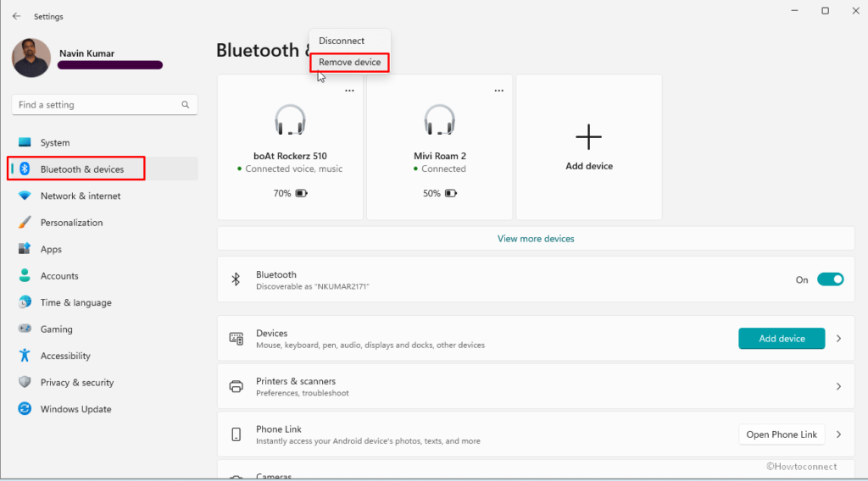
Task: Click the Bluetooth icon in sidebar
Action: coord(25,169)
